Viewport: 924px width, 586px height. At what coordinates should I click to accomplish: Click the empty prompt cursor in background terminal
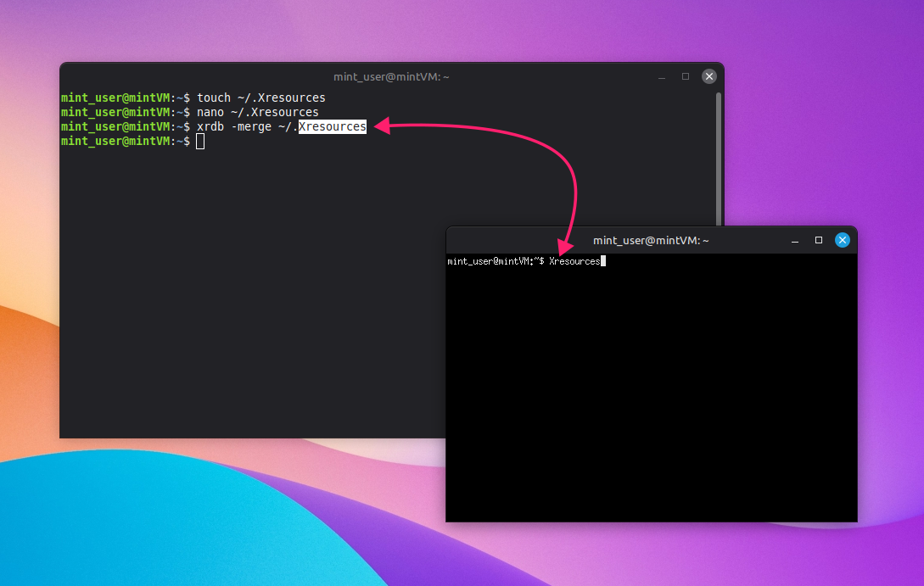(200, 142)
